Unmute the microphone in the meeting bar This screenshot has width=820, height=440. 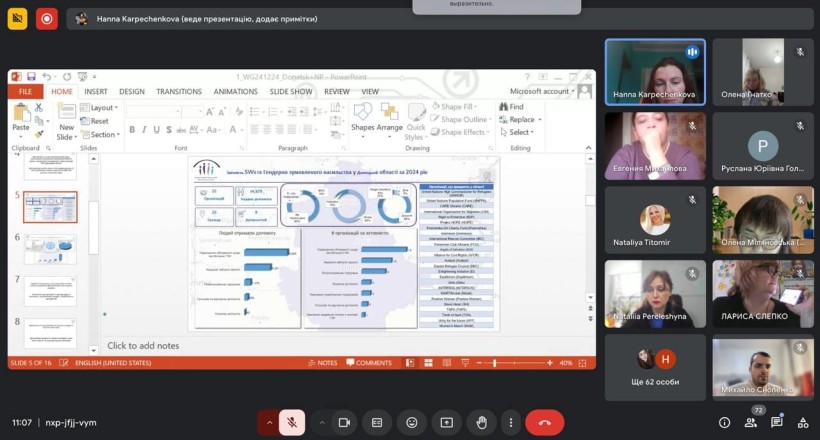[292, 422]
